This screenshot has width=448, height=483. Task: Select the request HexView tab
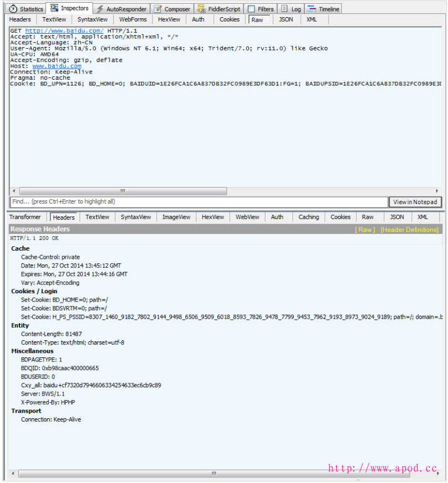[169, 19]
